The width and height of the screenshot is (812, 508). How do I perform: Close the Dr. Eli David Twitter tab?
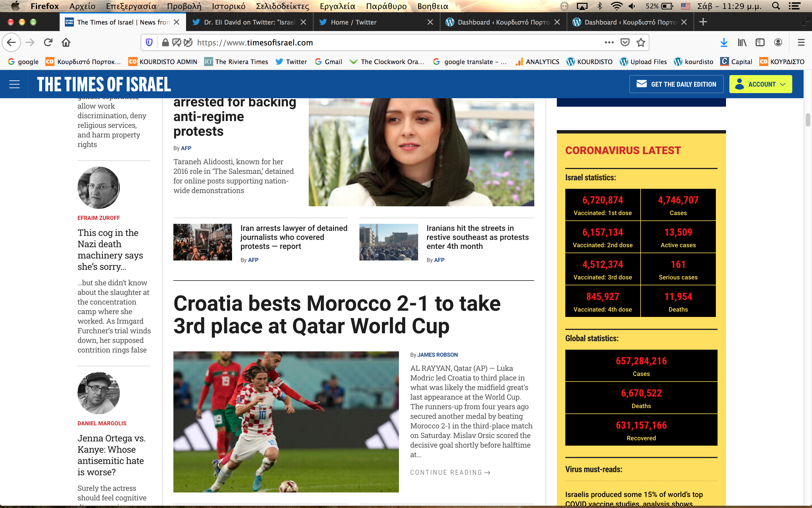(303, 22)
